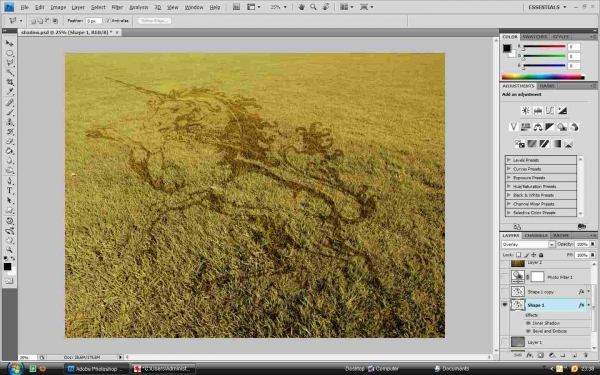Click the Hand tool in application bar
600x375 pixels.
[302, 7]
